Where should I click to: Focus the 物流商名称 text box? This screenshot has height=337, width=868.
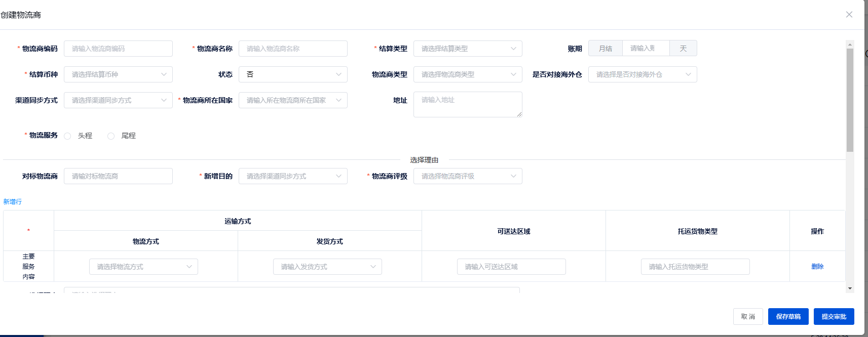(293, 49)
